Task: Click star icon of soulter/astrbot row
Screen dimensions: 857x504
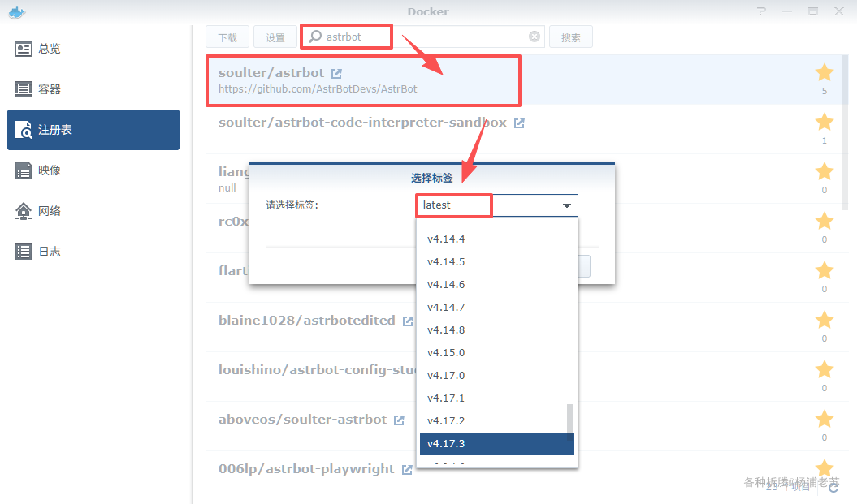Action: click(825, 72)
